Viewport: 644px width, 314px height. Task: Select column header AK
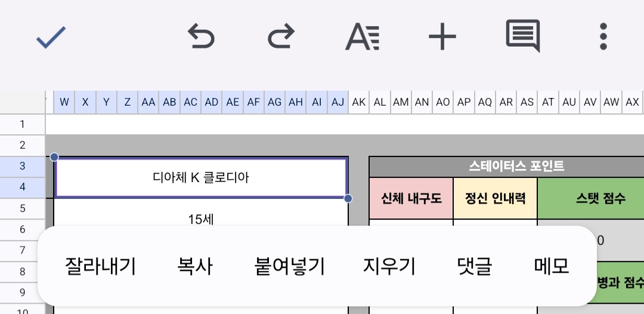[358, 102]
